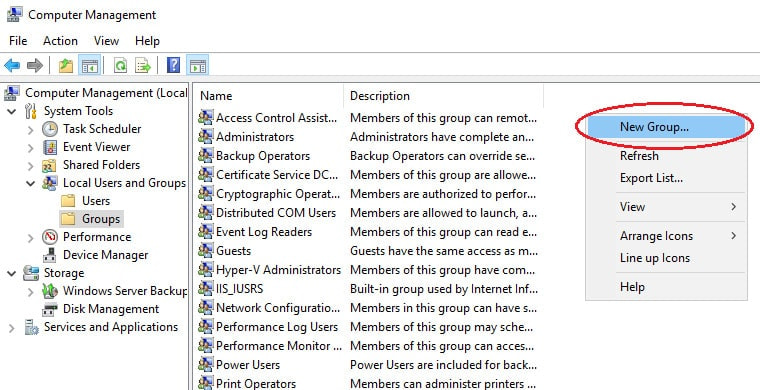Expand the Performance node
The height and width of the screenshot is (390, 760).
[31, 237]
